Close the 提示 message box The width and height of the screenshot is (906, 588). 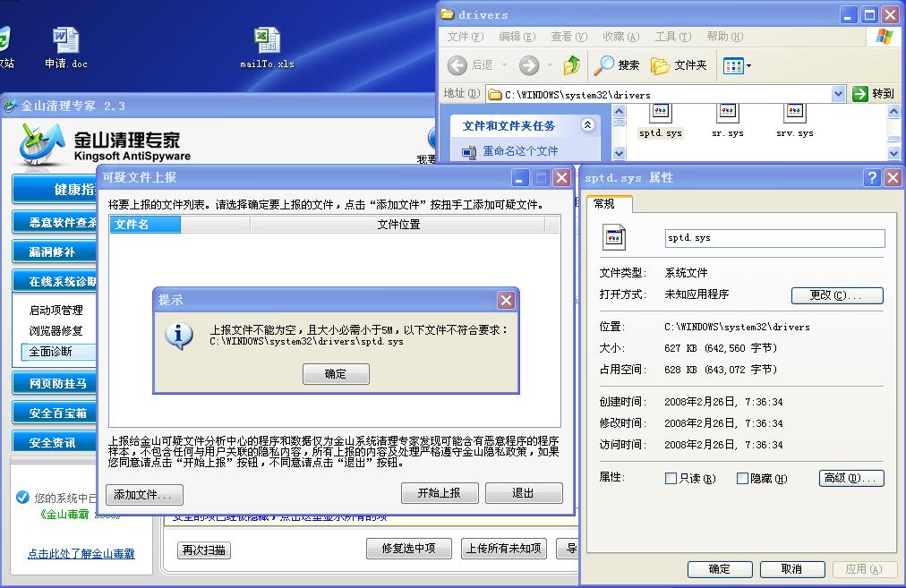click(506, 300)
